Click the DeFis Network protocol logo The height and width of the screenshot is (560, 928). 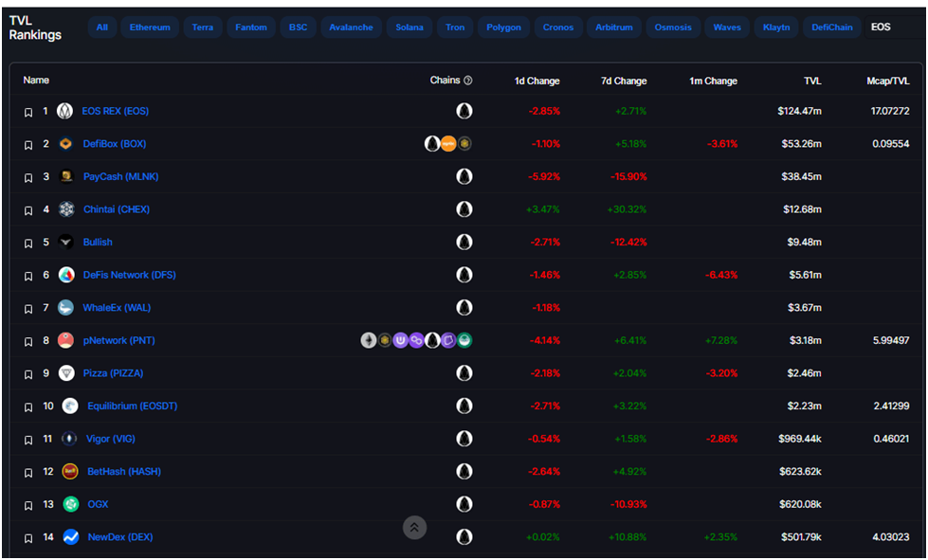tap(66, 275)
